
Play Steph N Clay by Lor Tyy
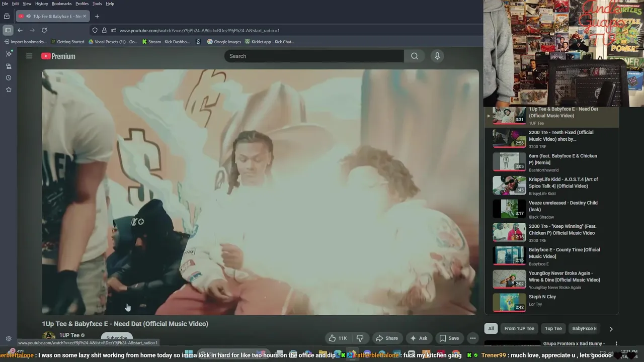click(x=551, y=303)
